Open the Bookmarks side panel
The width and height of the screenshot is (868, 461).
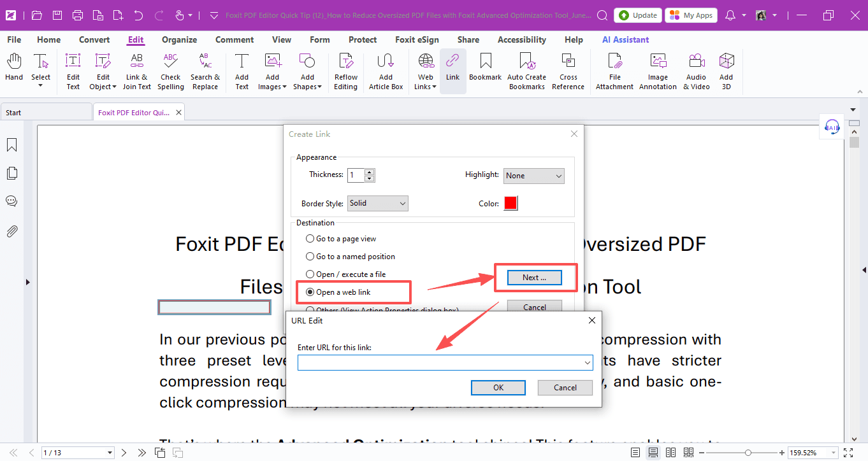(x=11, y=145)
